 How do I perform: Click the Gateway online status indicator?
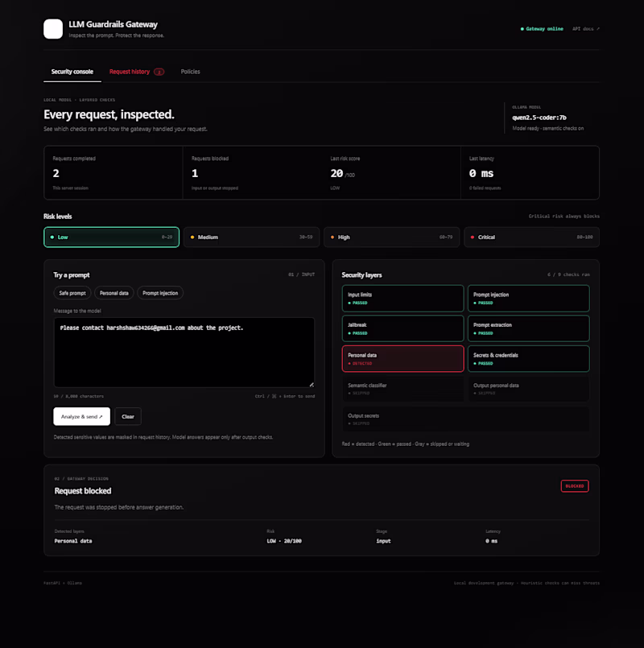point(542,29)
